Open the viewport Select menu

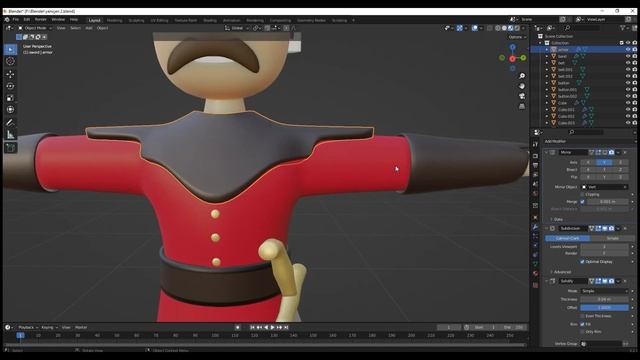point(75,28)
